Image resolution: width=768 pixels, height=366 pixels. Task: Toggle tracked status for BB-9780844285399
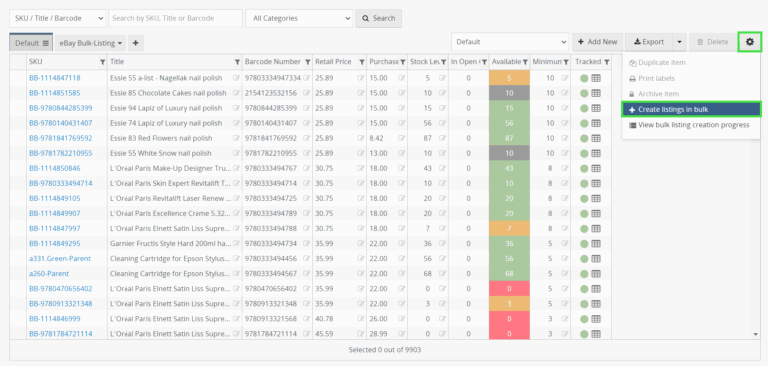tap(584, 108)
